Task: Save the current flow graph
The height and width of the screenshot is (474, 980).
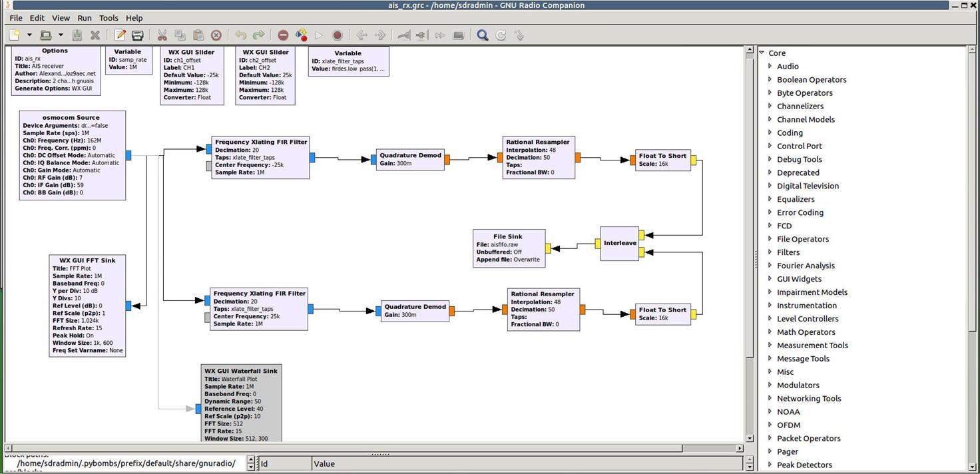Action: (x=77, y=35)
